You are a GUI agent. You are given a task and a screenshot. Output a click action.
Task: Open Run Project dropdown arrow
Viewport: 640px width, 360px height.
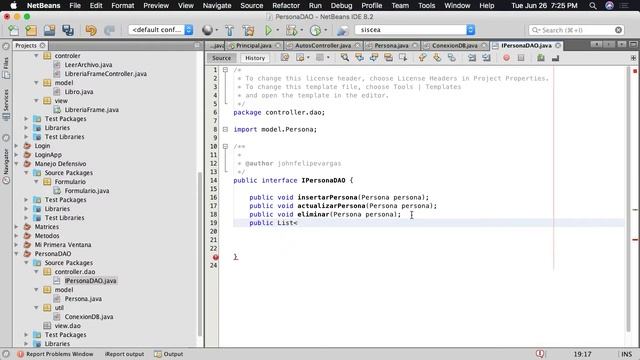tap(278, 30)
